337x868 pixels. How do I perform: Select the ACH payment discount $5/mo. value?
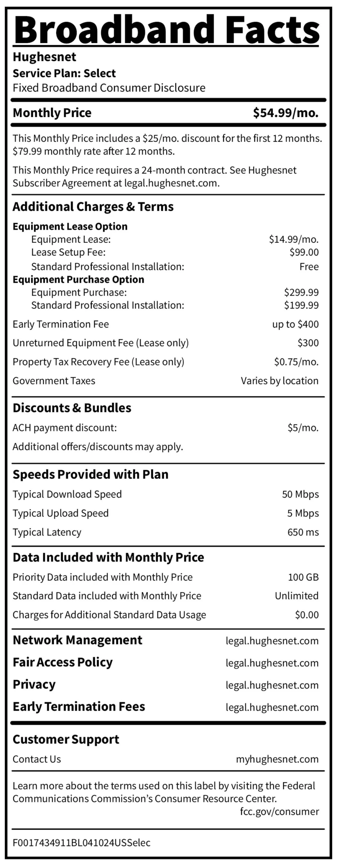[303, 428]
